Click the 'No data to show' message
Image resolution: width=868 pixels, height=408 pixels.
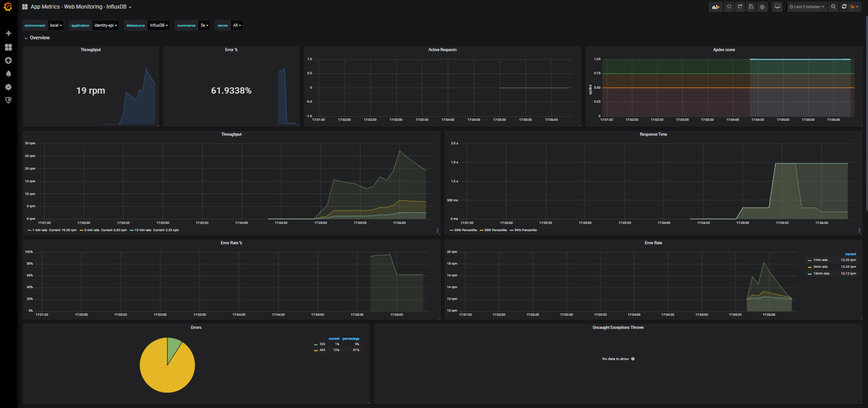(615, 359)
